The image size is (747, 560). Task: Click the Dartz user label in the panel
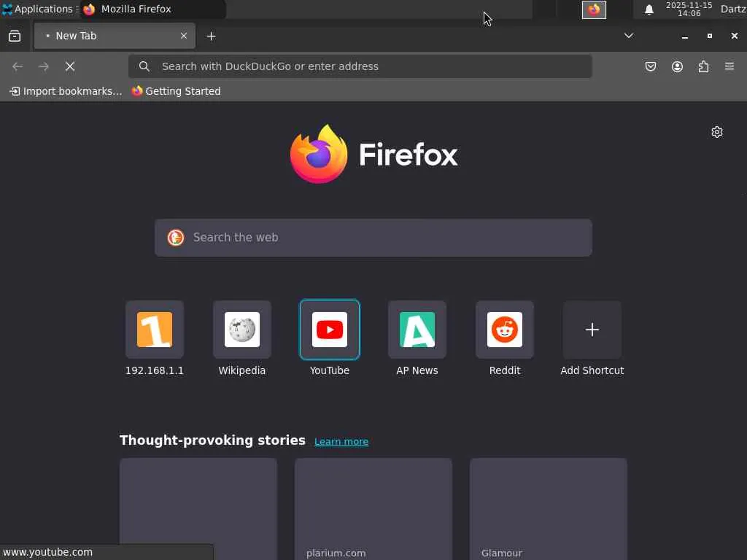click(733, 9)
